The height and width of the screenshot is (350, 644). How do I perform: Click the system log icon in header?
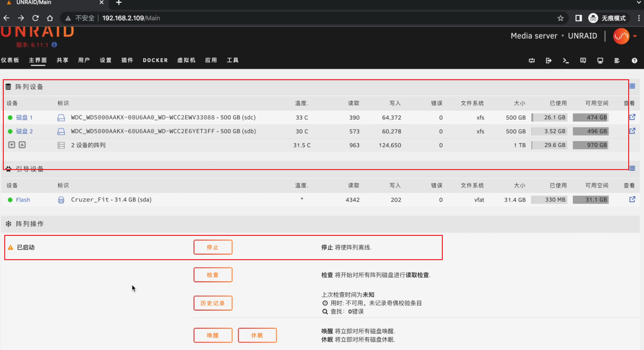(617, 61)
